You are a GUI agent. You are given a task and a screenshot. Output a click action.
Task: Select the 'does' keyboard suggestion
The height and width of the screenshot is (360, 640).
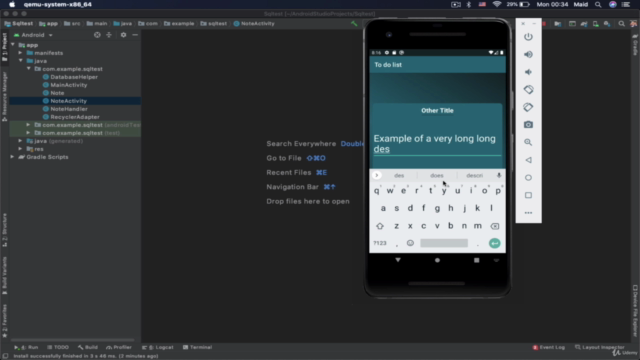(x=436, y=176)
